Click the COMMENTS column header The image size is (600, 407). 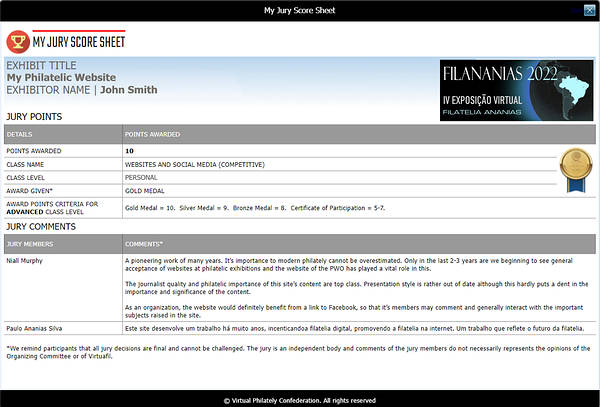pyautogui.click(x=144, y=244)
